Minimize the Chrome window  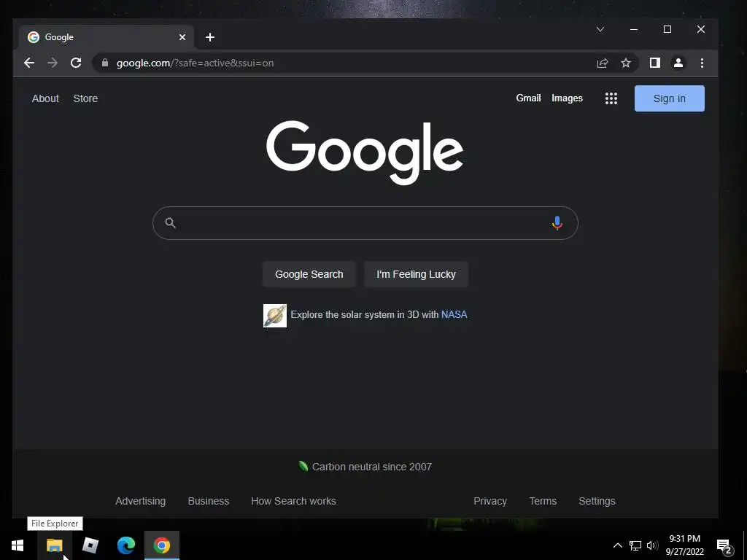(x=634, y=29)
